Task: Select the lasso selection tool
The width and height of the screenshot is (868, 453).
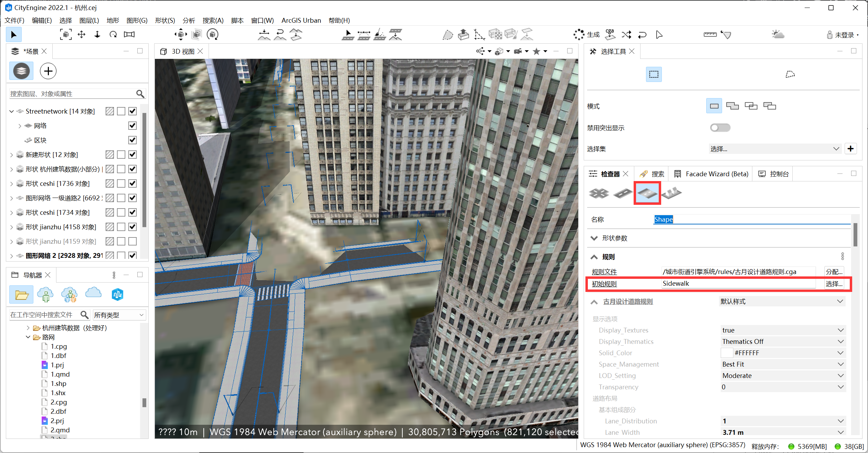Action: click(x=790, y=74)
